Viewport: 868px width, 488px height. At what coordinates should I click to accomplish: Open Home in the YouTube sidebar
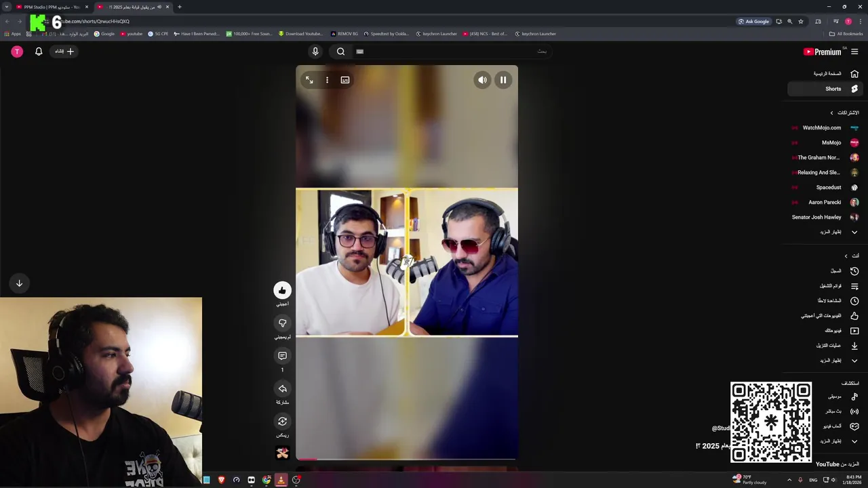point(825,74)
